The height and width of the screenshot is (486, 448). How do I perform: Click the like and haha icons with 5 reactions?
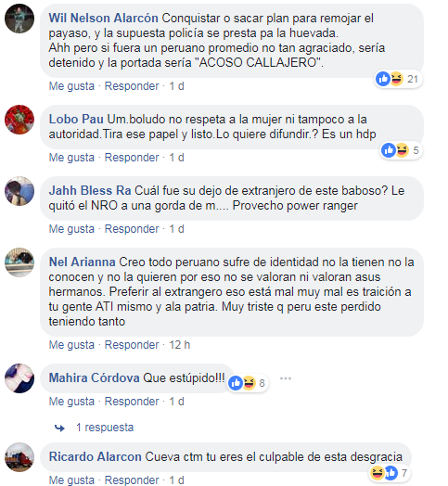click(402, 150)
